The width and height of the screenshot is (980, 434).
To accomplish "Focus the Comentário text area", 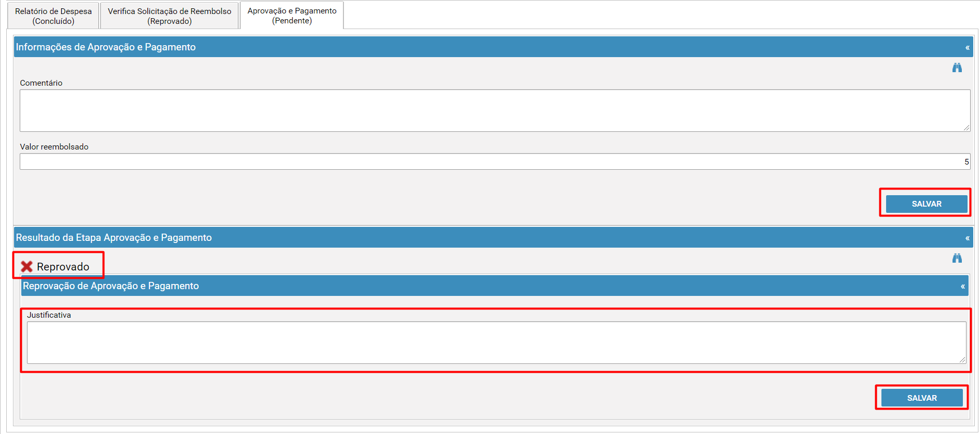I will click(x=495, y=111).
